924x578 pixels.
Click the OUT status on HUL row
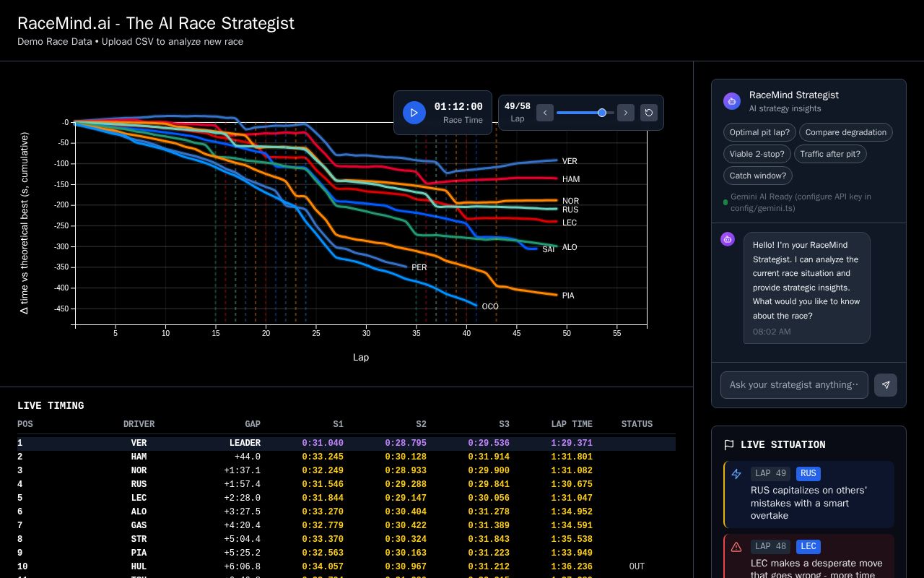pyautogui.click(x=637, y=567)
